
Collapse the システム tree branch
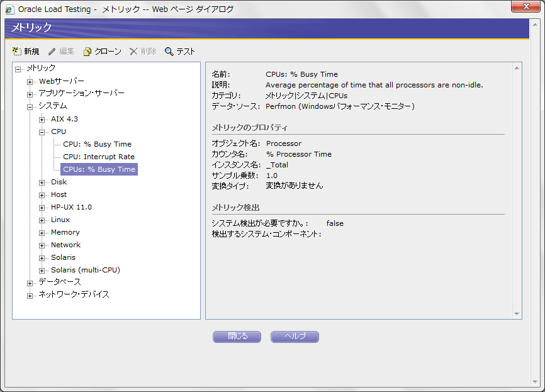point(30,106)
